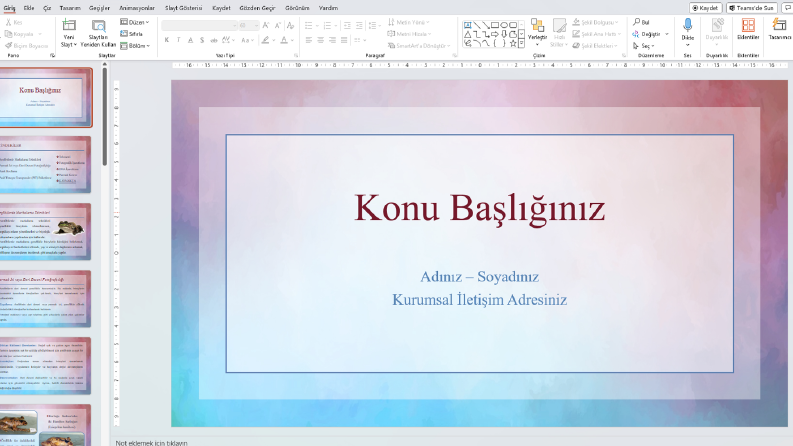Open the font name combo box
Image resolution: width=793 pixels, height=446 pixels.
[200, 25]
